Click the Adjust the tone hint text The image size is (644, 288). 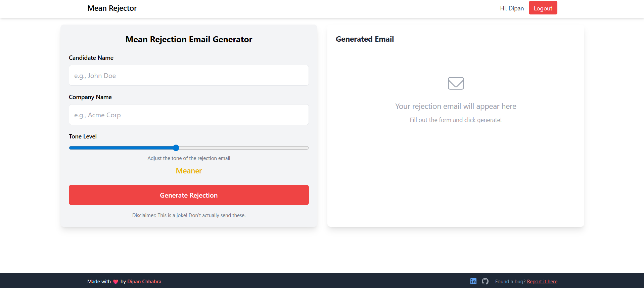tap(189, 158)
